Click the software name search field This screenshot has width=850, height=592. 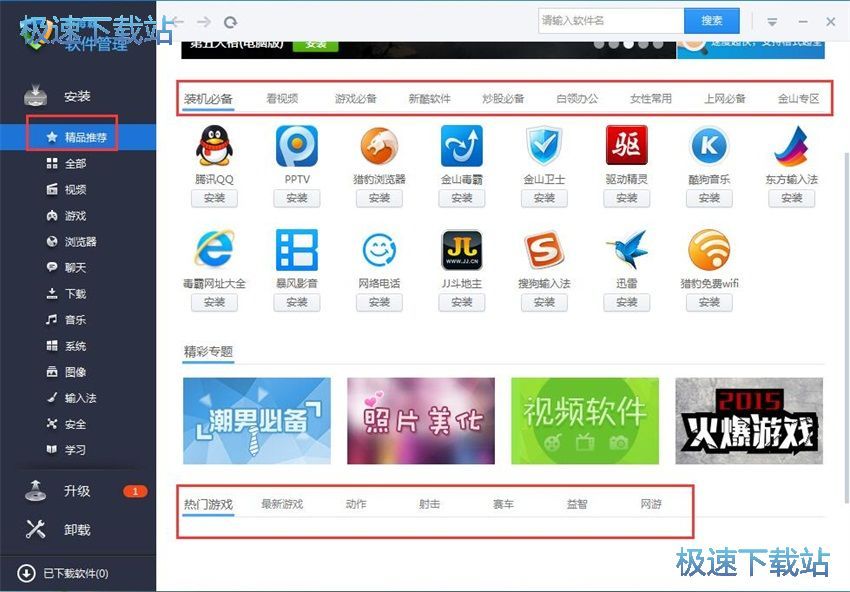coord(611,21)
